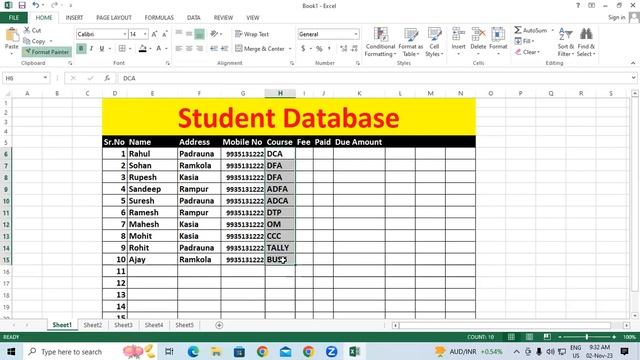This screenshot has width=640, height=360.
Task: Toggle Wrap Text
Action: 252,34
